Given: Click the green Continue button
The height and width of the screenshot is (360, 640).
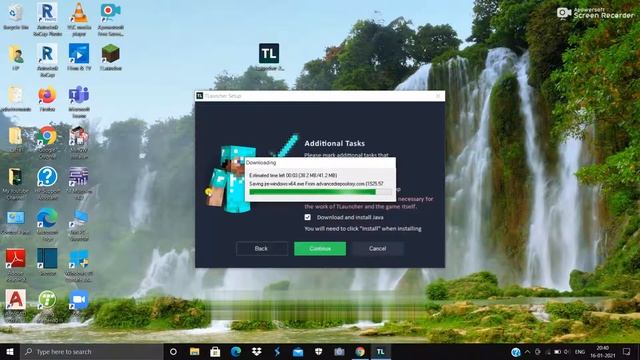Looking at the screenshot, I should 320,249.
